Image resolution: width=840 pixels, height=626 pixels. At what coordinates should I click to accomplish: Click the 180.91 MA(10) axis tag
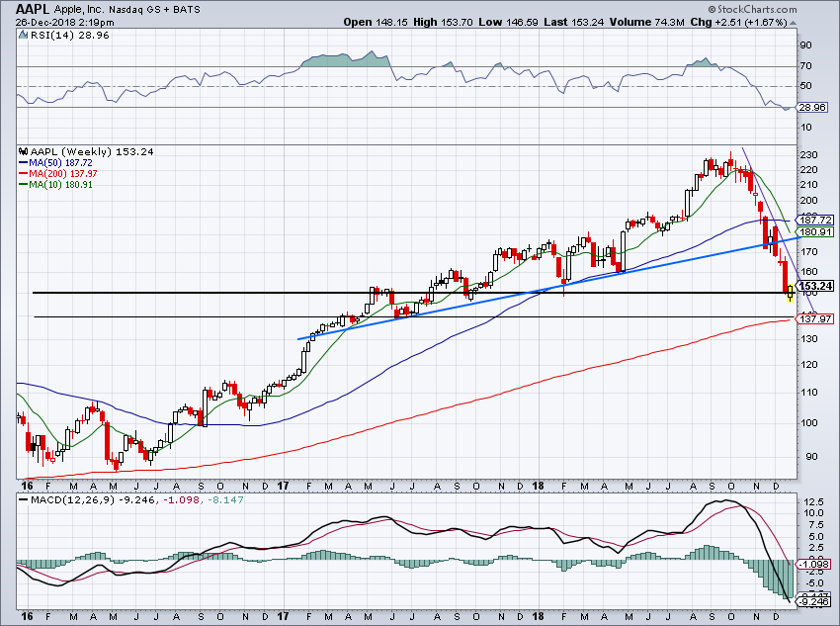click(815, 232)
